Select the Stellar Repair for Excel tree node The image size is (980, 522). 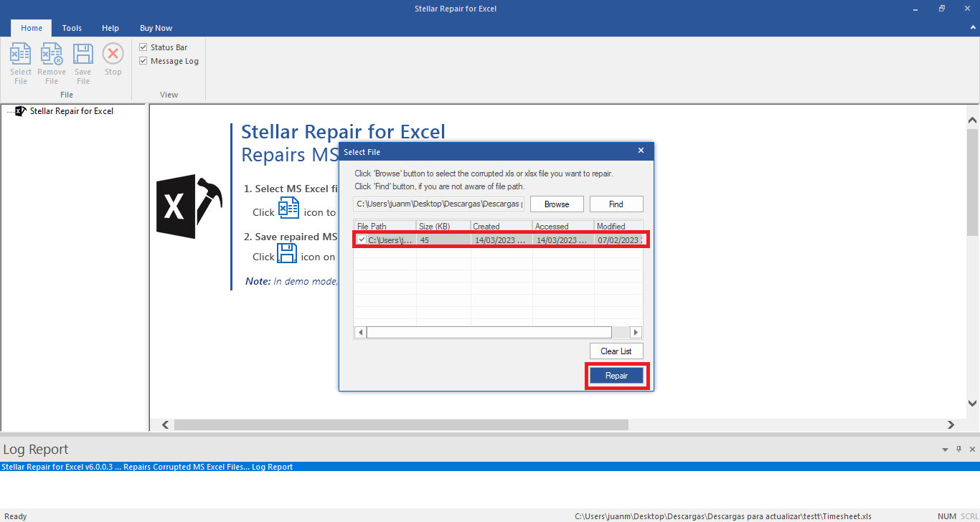[72, 111]
